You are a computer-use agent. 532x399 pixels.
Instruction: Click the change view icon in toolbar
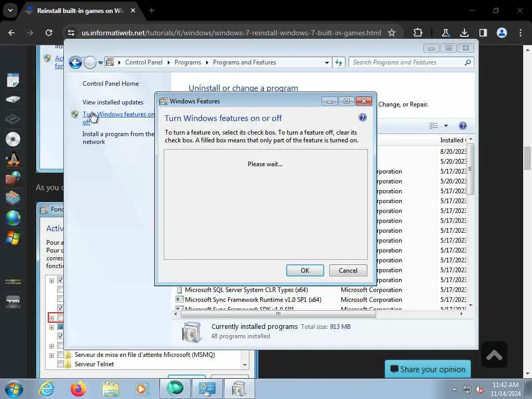[434, 126]
